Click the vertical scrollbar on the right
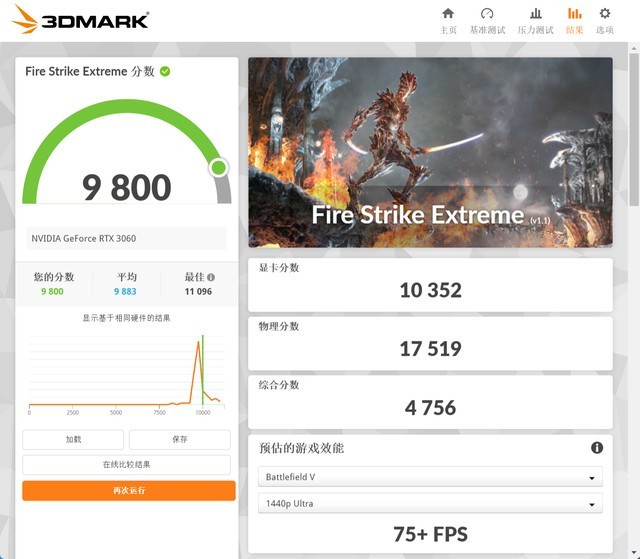 click(x=633, y=131)
